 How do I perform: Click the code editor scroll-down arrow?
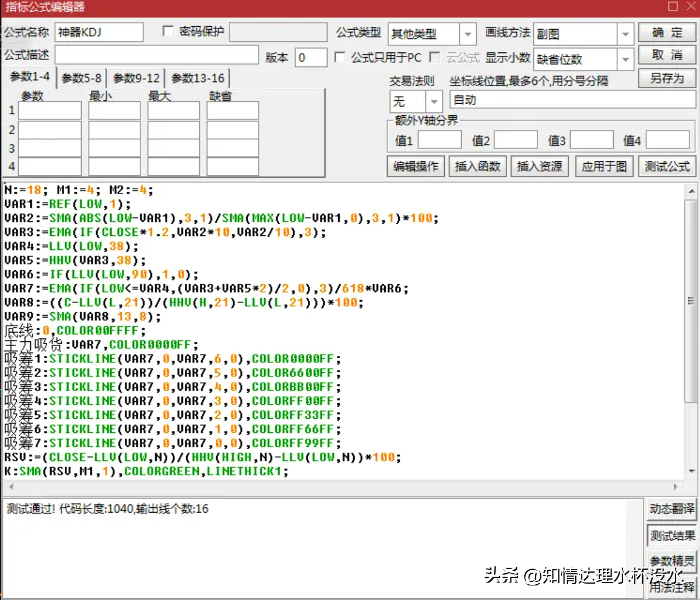(x=691, y=471)
